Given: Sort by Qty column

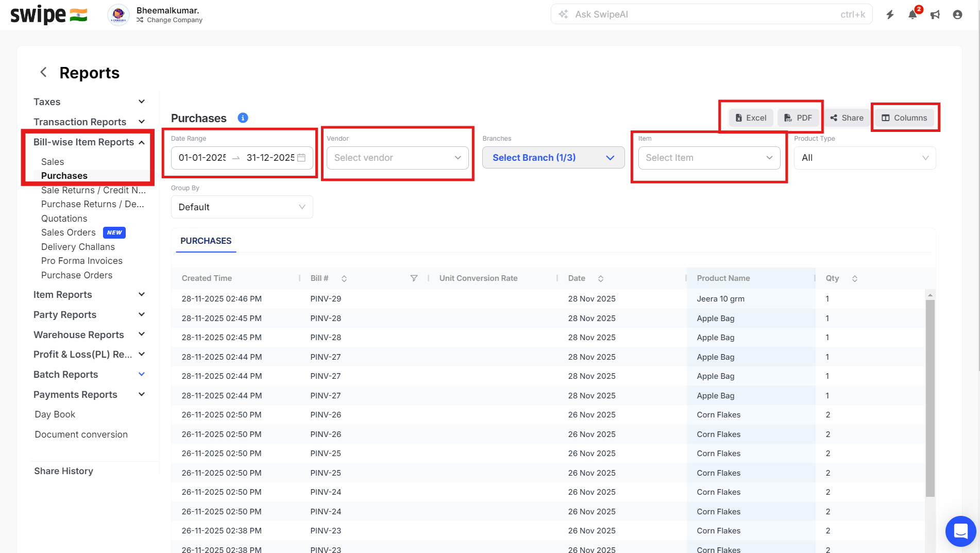Looking at the screenshot, I should (x=855, y=279).
